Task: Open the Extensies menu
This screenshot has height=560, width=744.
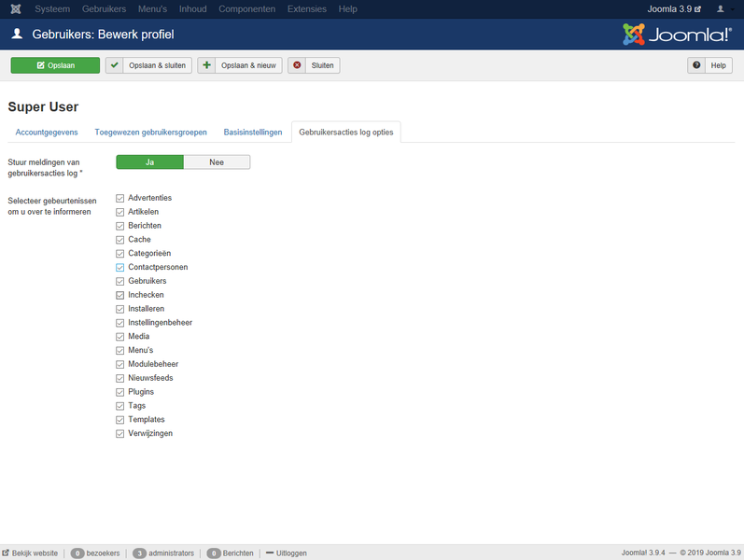Action: (306, 9)
